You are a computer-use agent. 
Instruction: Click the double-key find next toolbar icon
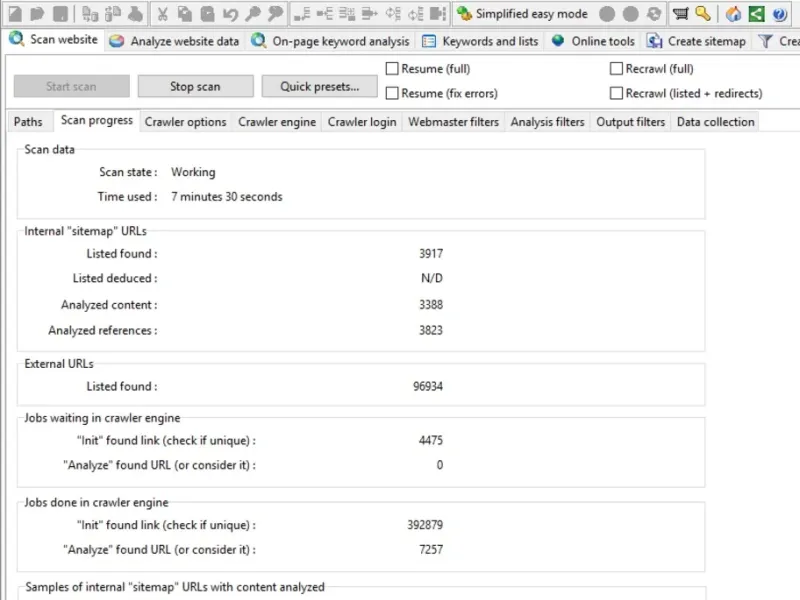276,14
